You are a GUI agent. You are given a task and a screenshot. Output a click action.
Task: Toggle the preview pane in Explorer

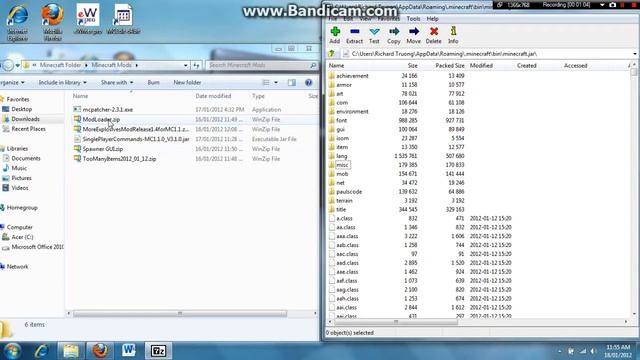click(291, 83)
